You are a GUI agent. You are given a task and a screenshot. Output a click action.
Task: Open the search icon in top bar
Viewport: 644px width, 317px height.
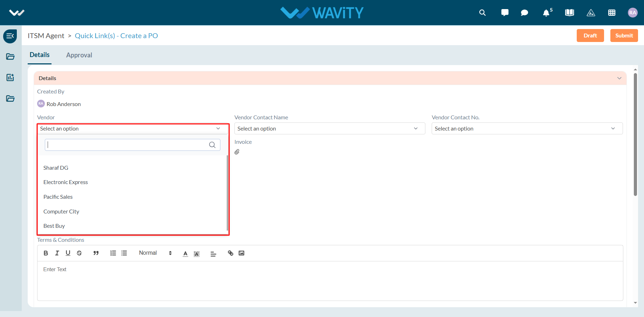point(482,13)
